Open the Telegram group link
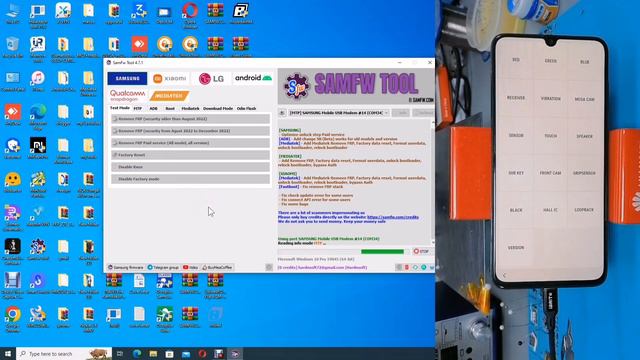Viewport: 640px width, 360px height. pos(163,267)
